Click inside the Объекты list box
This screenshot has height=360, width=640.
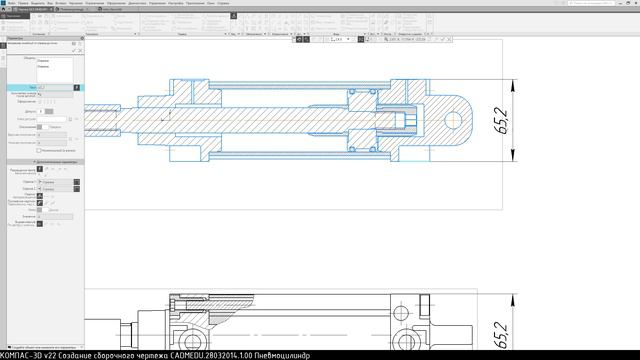pyautogui.click(x=55, y=70)
